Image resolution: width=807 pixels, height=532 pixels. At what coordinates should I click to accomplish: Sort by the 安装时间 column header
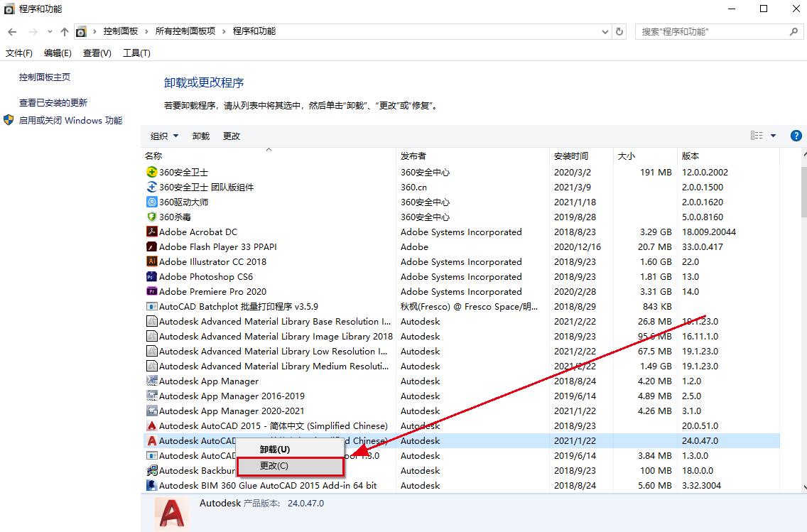pyautogui.click(x=581, y=156)
